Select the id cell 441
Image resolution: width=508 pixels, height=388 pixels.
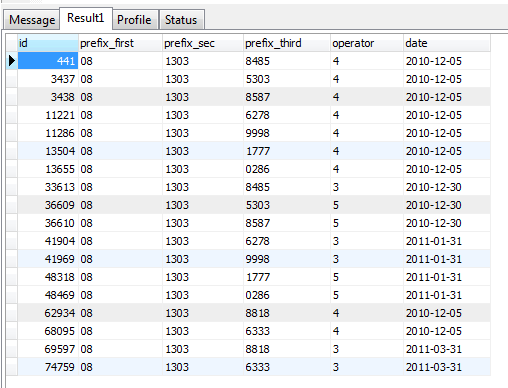(x=48, y=61)
